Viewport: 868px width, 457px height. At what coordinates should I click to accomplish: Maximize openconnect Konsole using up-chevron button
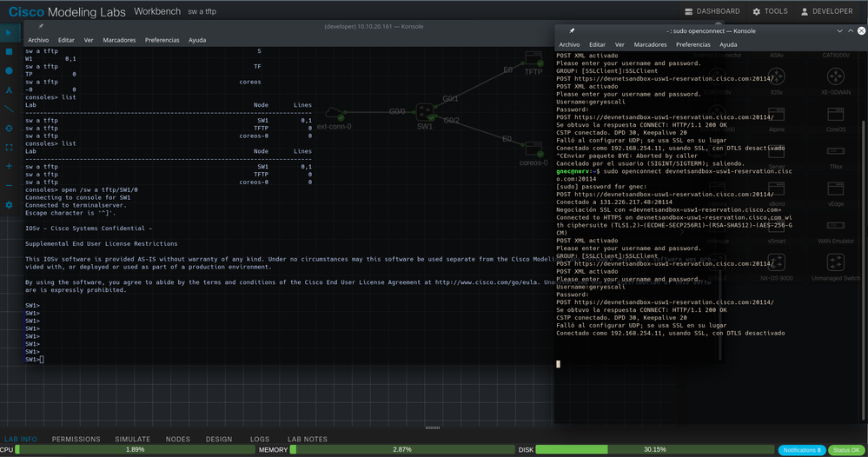tap(851, 31)
